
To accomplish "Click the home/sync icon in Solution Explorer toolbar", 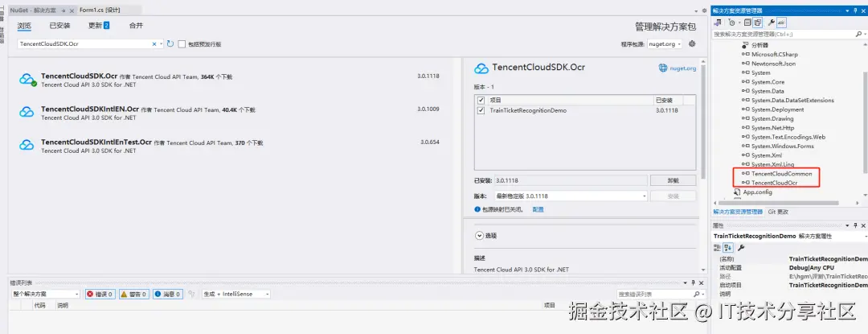I will coord(718,23).
